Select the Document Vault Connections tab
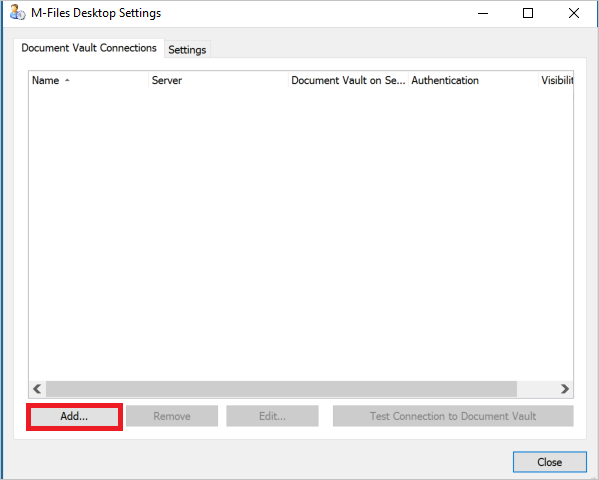 point(89,48)
